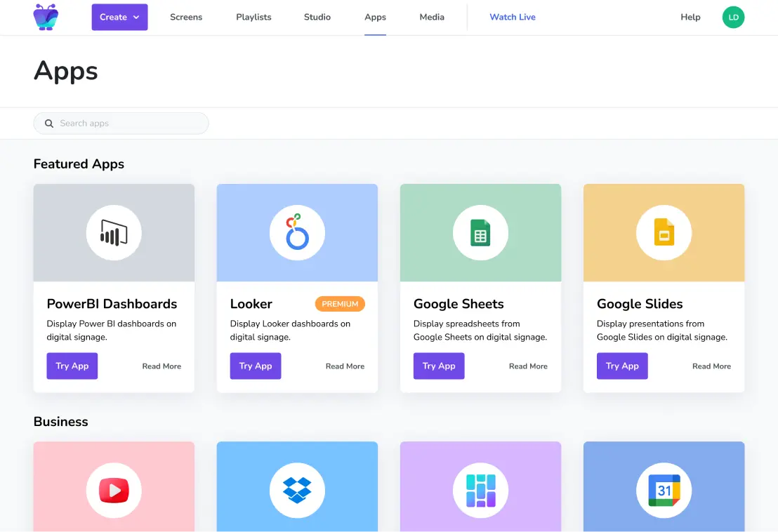This screenshot has width=778, height=532.
Task: Click the Featured Apps heading
Action: pyautogui.click(x=79, y=164)
